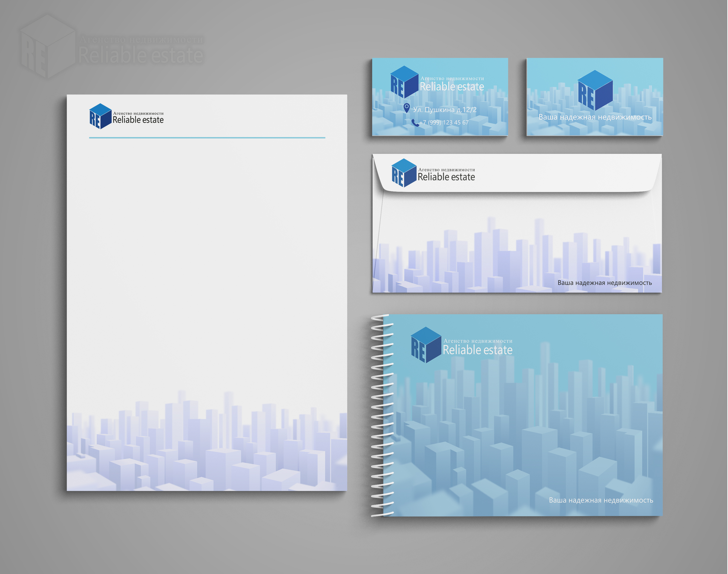Select "Reliable estate" on the envelope flap
Screen dimensions: 728x574
click(446, 177)
